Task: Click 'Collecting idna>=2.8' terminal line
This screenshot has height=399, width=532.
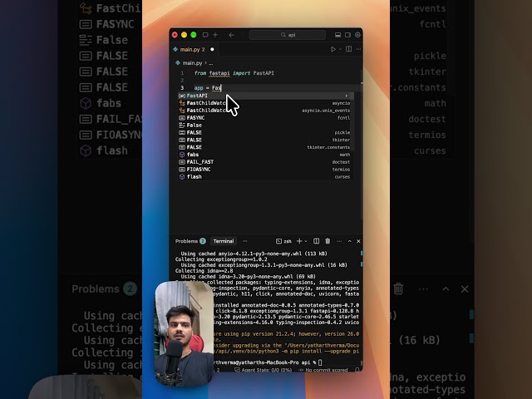Action: coord(204,271)
